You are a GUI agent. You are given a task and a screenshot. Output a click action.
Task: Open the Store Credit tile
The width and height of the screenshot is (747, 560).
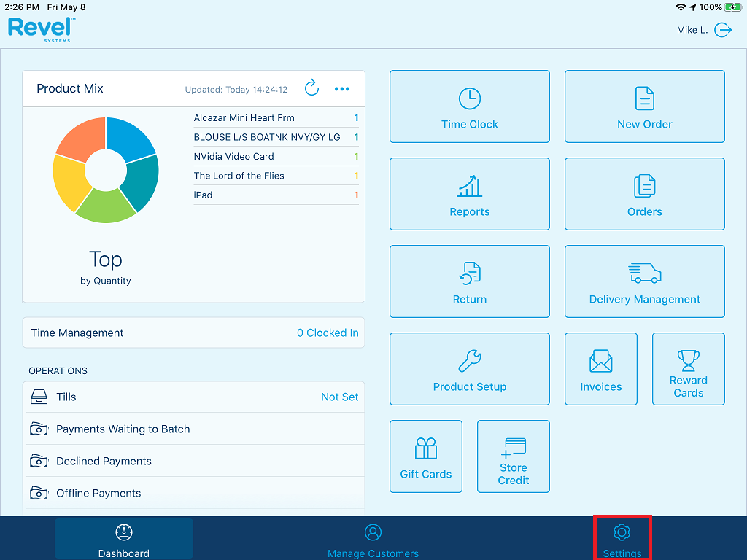[513, 456]
